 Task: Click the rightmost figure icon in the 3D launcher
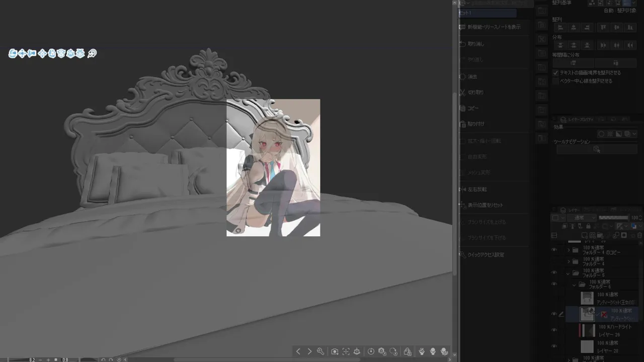[x=444, y=351]
